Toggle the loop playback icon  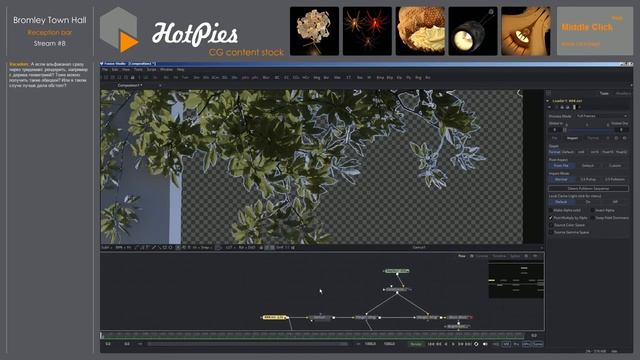[x=476, y=344]
